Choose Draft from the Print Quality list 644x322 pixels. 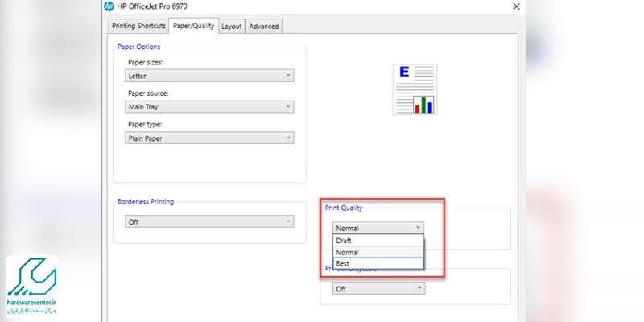[378, 241]
